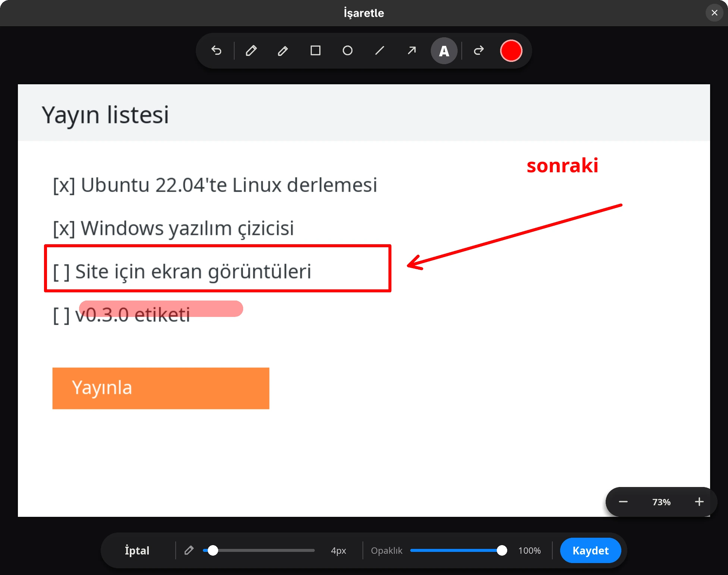Choose the rectangle shape tool

pyautogui.click(x=316, y=50)
